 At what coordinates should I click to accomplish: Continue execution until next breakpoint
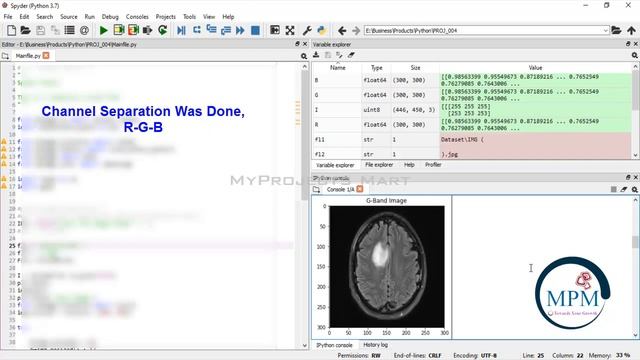click(x=240, y=30)
